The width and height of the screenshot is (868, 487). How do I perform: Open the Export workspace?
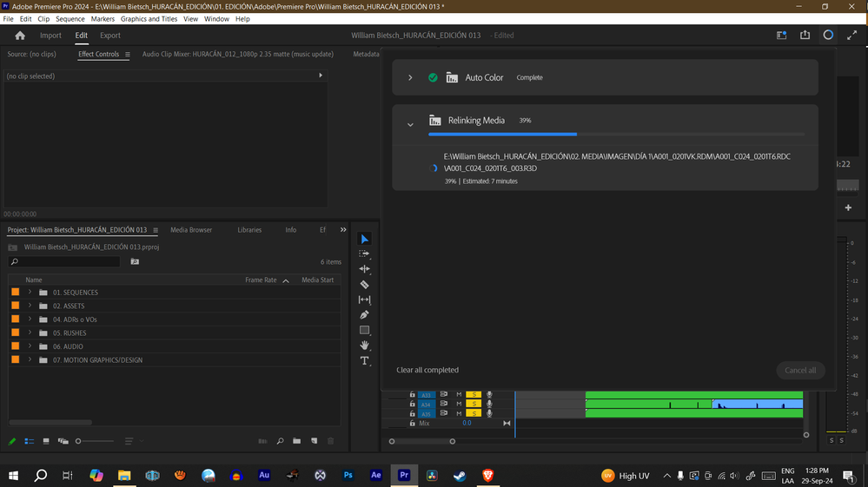110,36
